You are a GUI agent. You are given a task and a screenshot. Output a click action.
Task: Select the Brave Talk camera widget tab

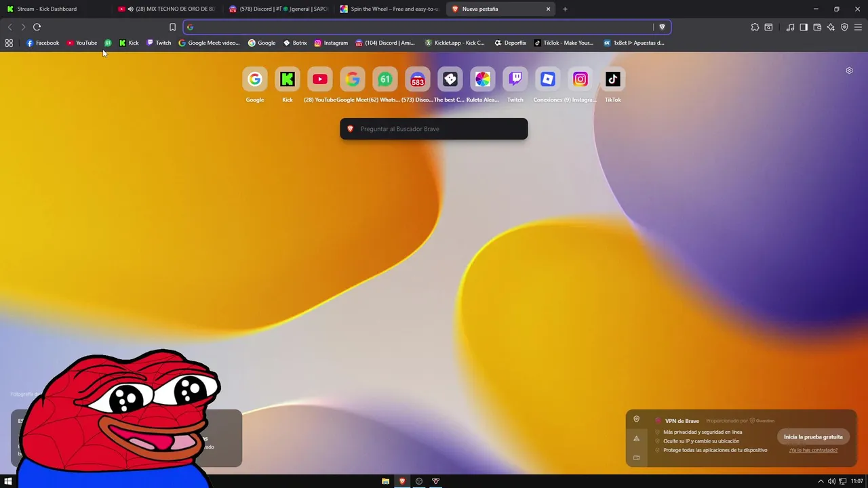click(x=636, y=457)
